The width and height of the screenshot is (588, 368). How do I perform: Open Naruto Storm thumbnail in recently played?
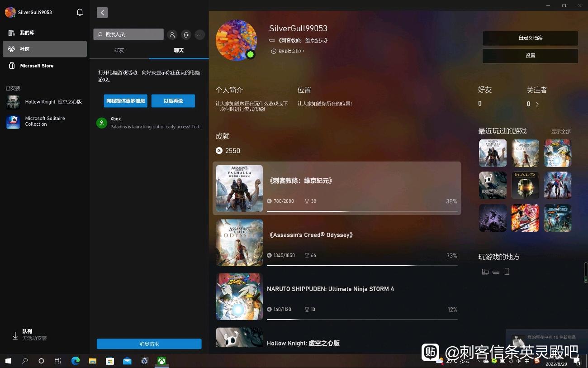tap(558, 153)
